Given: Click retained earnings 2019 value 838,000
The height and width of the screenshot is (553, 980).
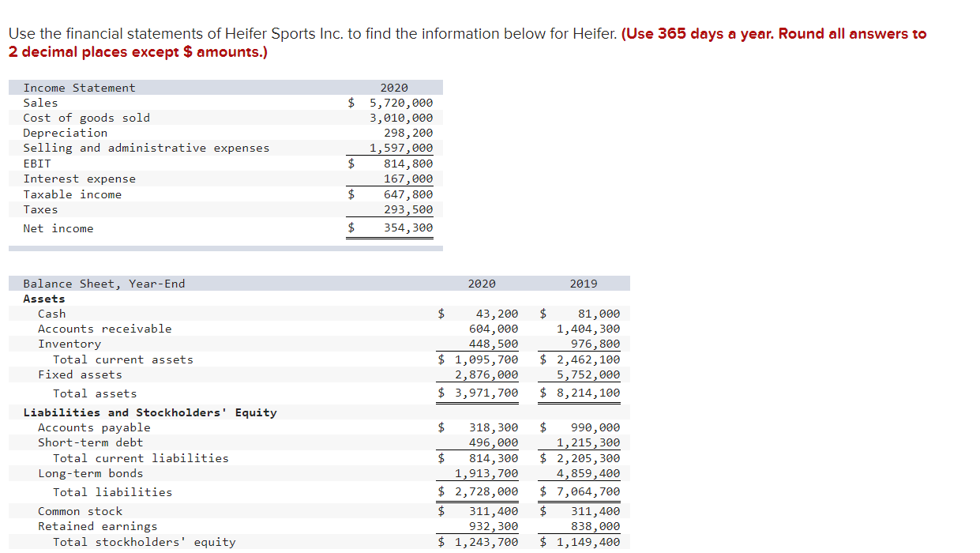Looking at the screenshot, I should 595,526.
